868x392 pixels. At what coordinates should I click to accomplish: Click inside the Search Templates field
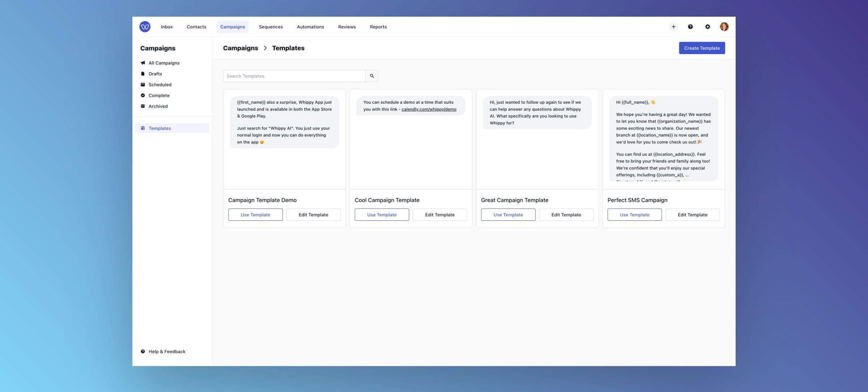click(294, 76)
